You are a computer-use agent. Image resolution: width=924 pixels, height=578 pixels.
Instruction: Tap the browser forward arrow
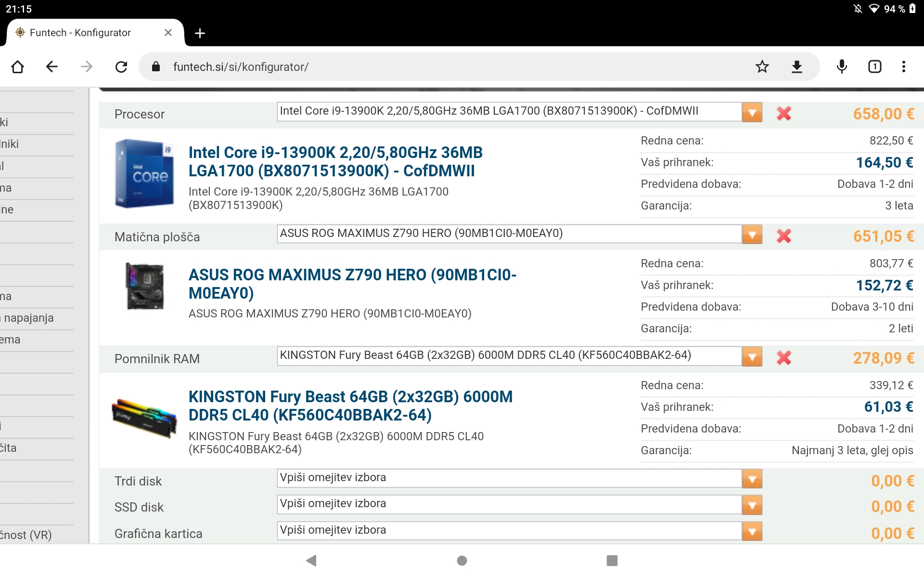pyautogui.click(x=87, y=66)
